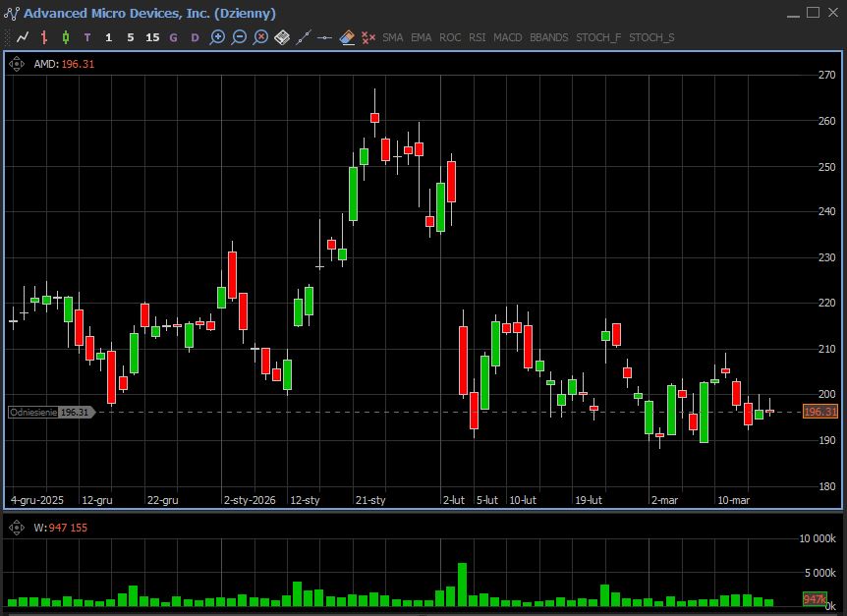Set the 15-minute interval
Screen dimensions: 847x616
[152, 37]
